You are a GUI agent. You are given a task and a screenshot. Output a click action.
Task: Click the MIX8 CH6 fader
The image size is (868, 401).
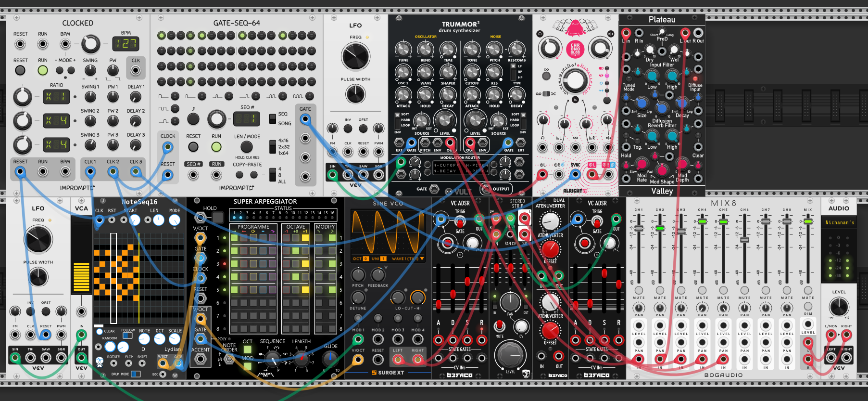coord(744,239)
